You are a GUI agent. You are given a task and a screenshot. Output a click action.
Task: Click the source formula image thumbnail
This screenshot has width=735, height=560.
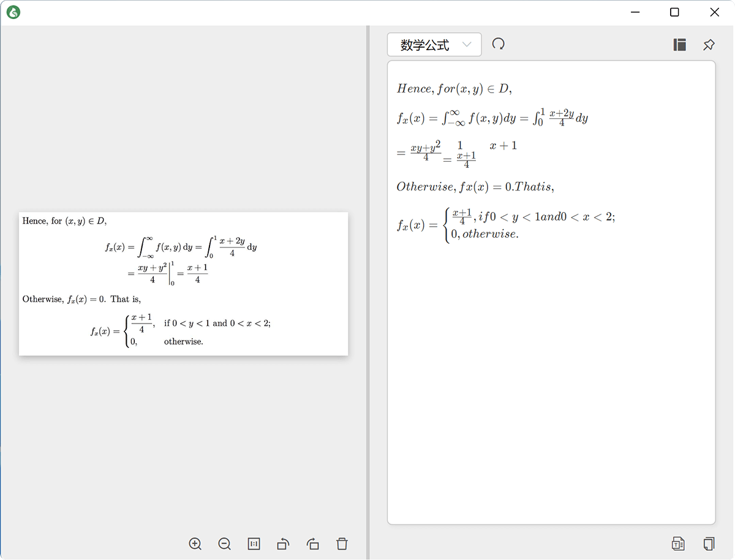click(183, 284)
